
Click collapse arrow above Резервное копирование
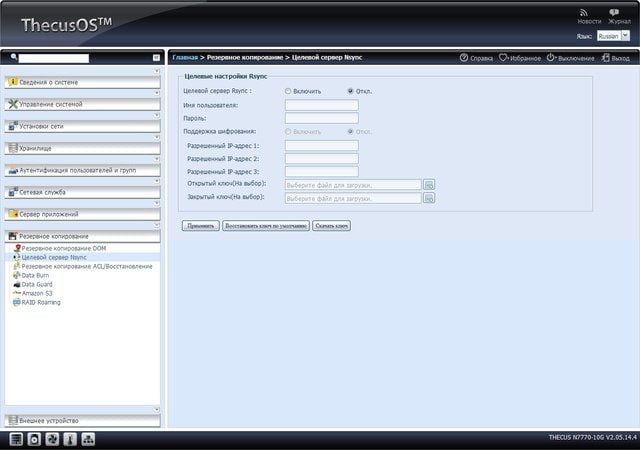click(157, 225)
